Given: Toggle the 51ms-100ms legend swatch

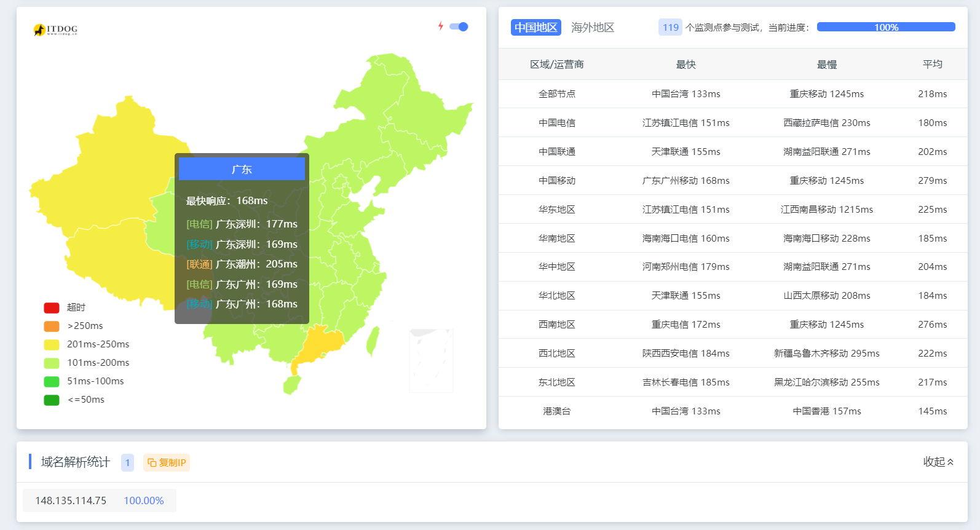Looking at the screenshot, I should tap(52, 381).
